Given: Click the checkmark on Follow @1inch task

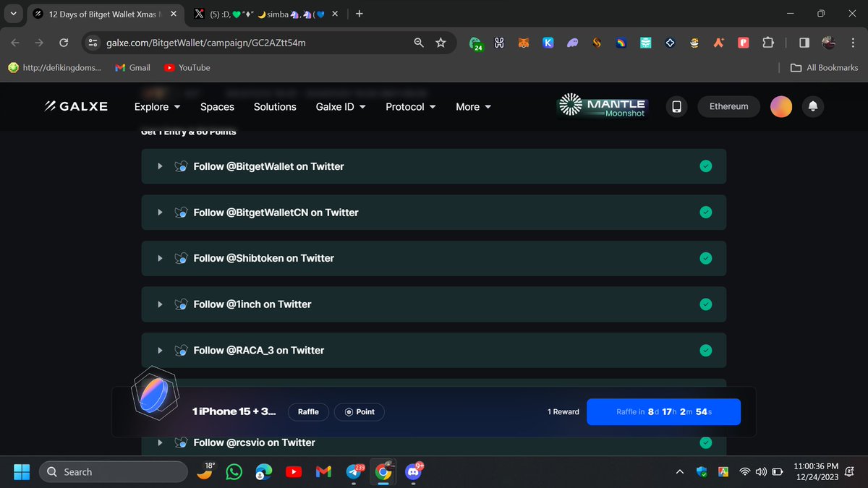Looking at the screenshot, I should point(705,304).
